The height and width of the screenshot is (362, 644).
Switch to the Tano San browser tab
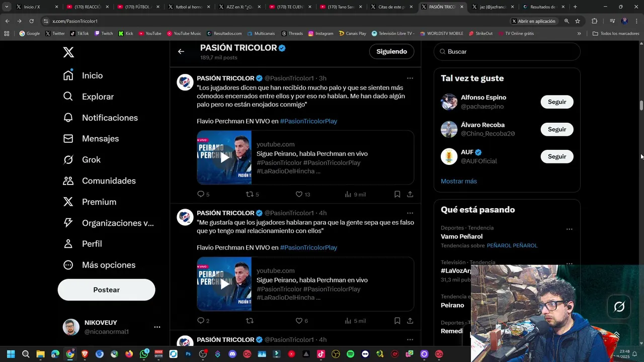341,7
